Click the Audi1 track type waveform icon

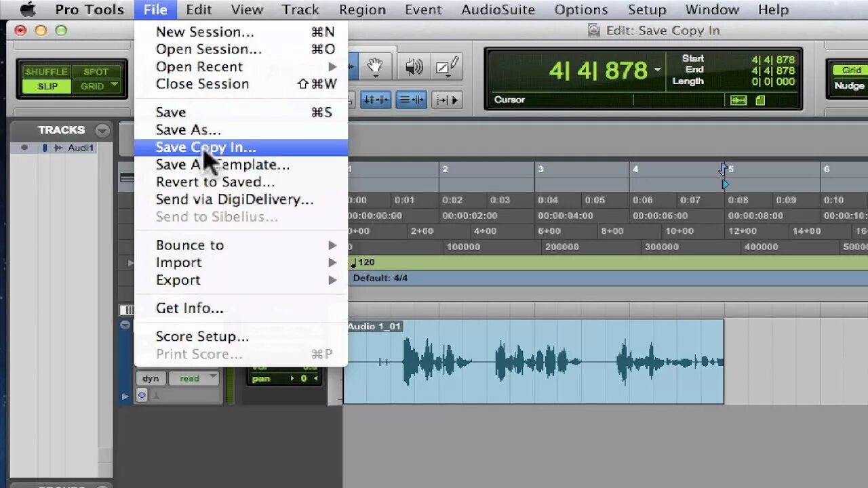point(58,148)
